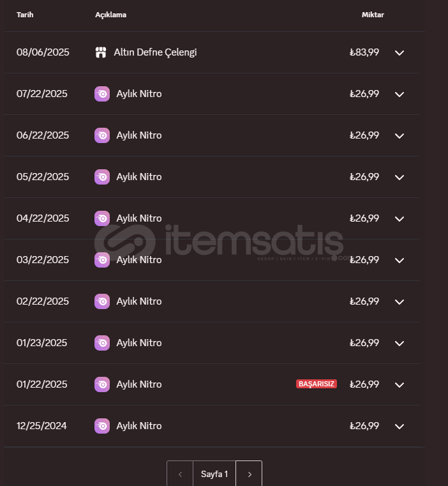
Task: Click the Nitro icon for 12/25/2024
Action: click(102, 426)
